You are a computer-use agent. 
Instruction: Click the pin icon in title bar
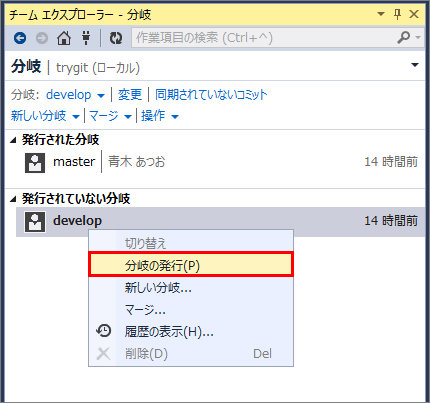[397, 14]
